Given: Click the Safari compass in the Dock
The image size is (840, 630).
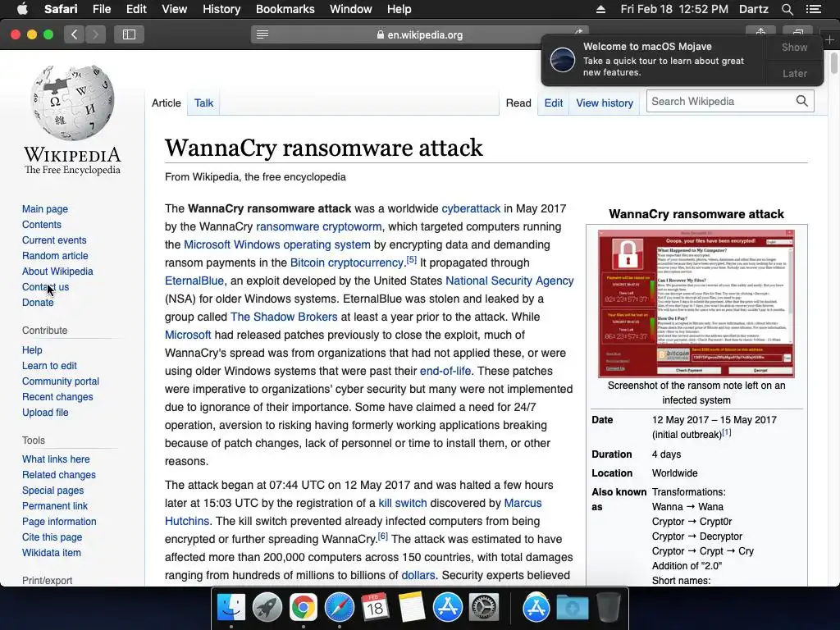Looking at the screenshot, I should pyautogui.click(x=339, y=608).
